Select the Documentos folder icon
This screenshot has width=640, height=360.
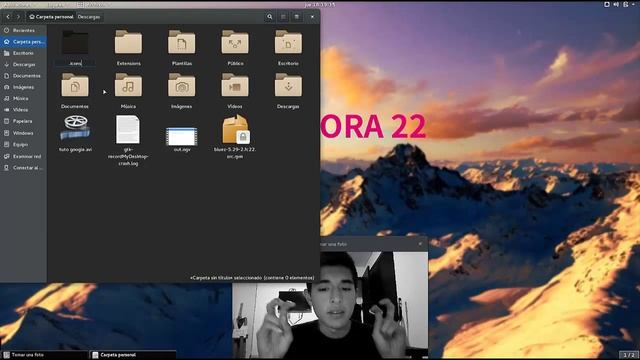click(75, 85)
